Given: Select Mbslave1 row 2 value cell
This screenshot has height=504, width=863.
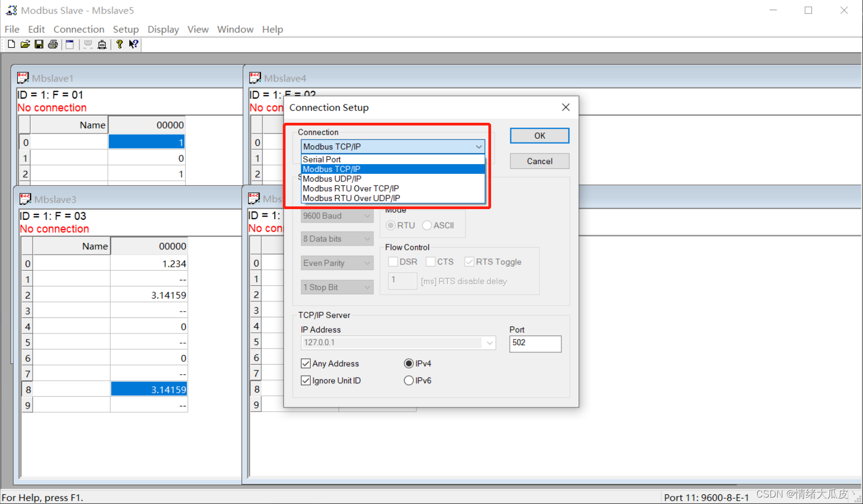Looking at the screenshot, I should 147,174.
